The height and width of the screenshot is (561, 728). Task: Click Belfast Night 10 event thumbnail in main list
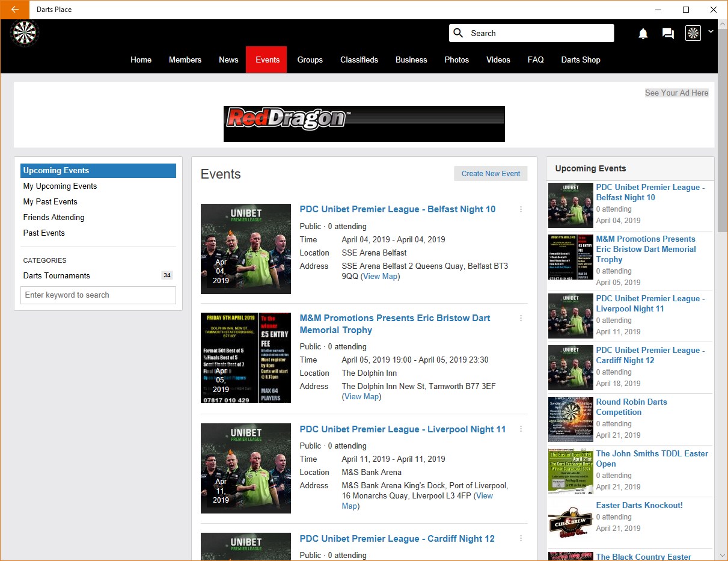pyautogui.click(x=246, y=249)
